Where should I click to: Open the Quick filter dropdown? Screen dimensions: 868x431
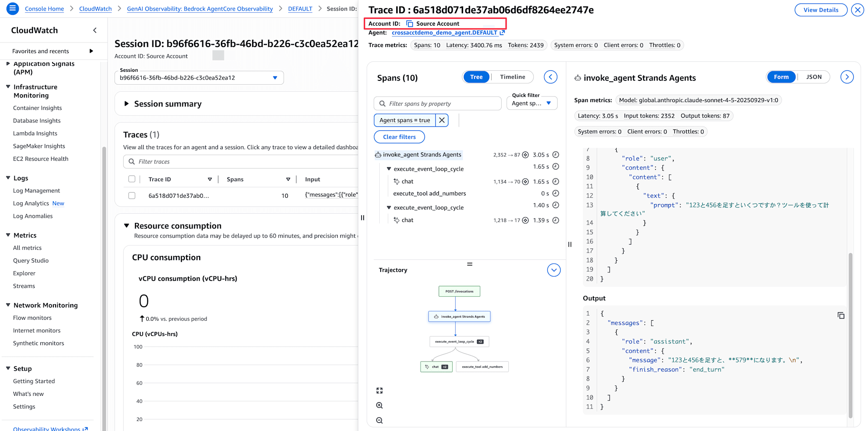[x=532, y=103]
